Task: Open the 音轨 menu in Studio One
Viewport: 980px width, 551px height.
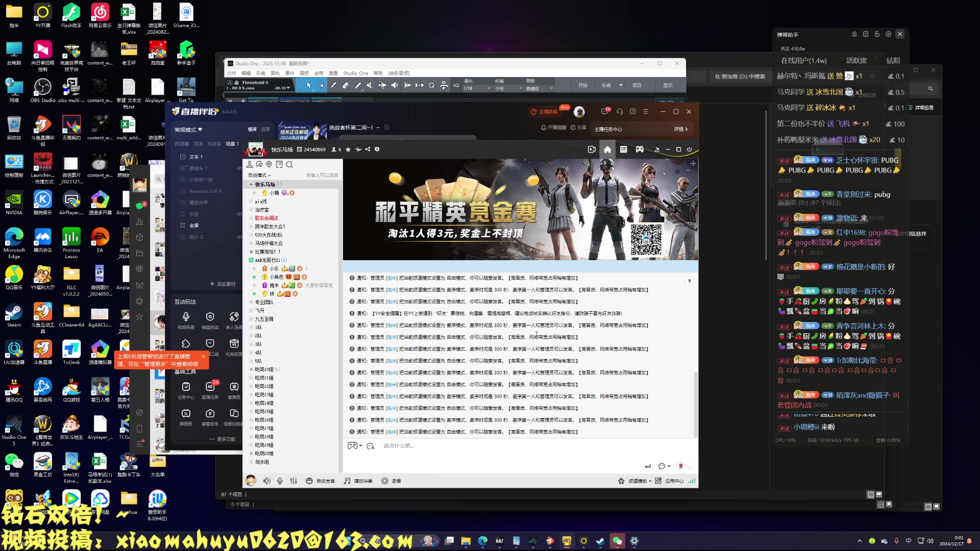Action: pos(275,73)
